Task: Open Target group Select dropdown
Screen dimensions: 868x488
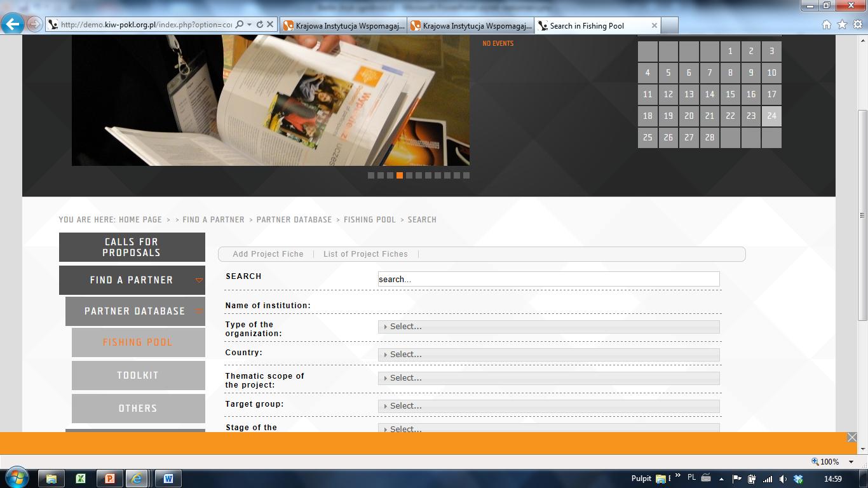Action: [x=548, y=406]
